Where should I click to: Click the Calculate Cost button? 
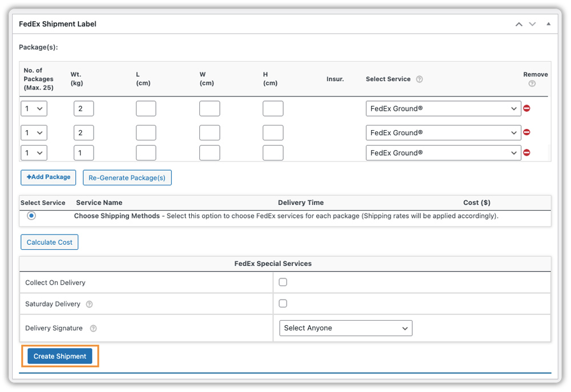coord(50,242)
